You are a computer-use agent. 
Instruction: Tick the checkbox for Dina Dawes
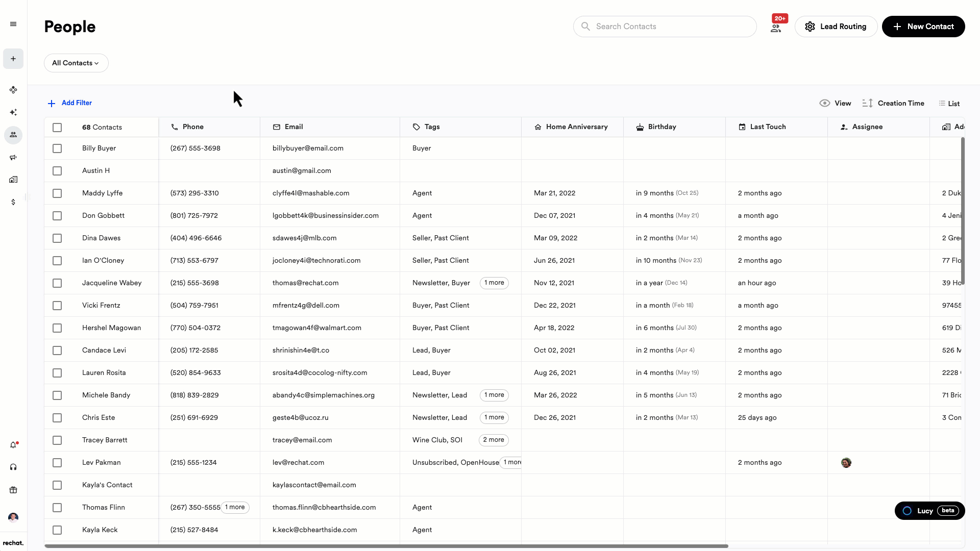[x=57, y=238]
